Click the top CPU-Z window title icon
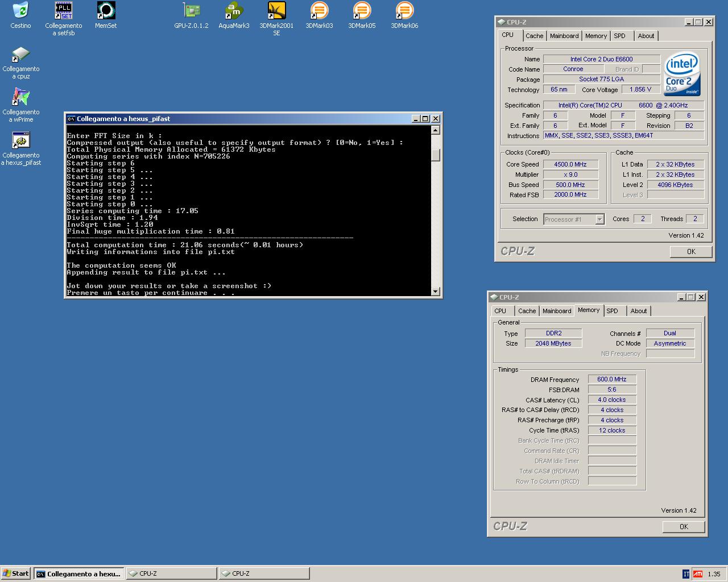728x582 pixels. pos(501,22)
